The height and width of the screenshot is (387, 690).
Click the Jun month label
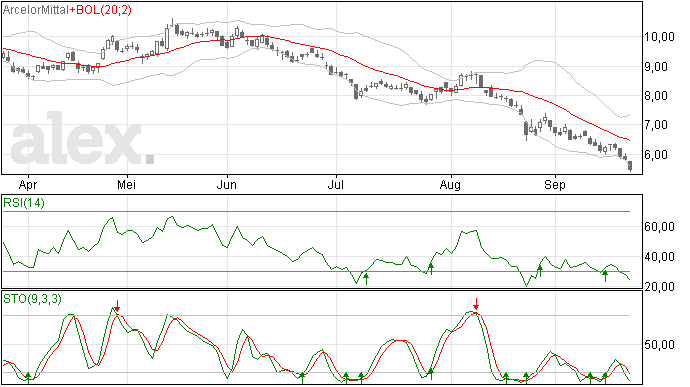click(227, 184)
